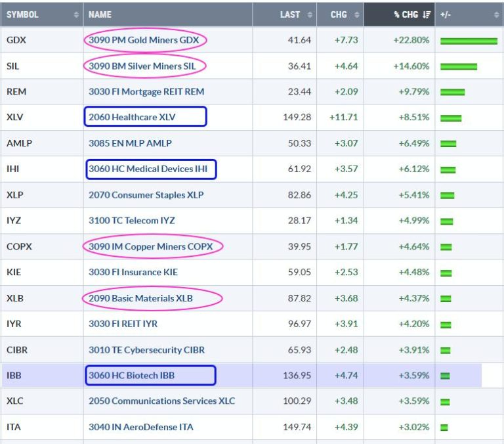The width and height of the screenshot is (504, 444).
Task: Open 3090 BM Silver Miners SIL link
Action: [x=143, y=66]
